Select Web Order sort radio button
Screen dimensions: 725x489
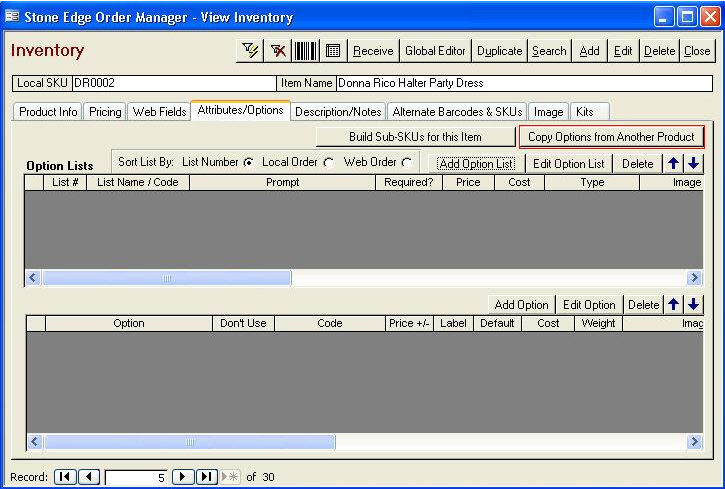(407, 163)
